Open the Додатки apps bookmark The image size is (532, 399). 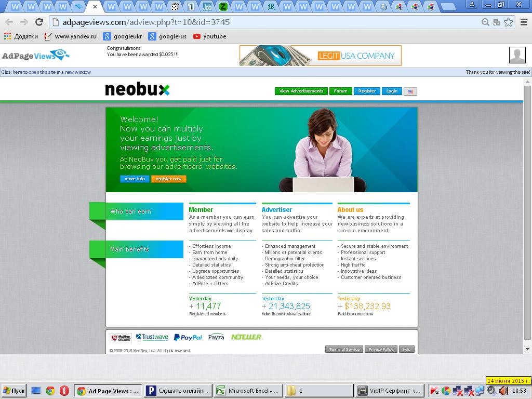click(x=21, y=36)
